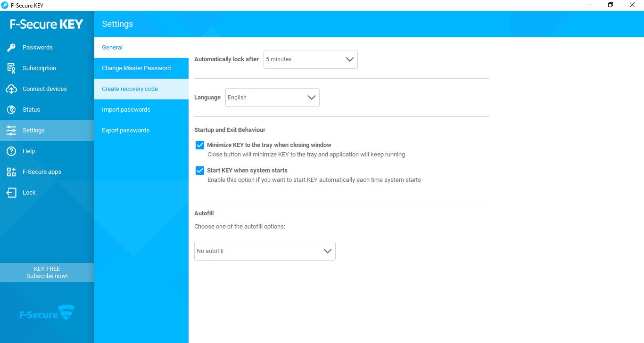This screenshot has height=343, width=644.
Task: Click the Settings sliders icon
Action: 11,130
